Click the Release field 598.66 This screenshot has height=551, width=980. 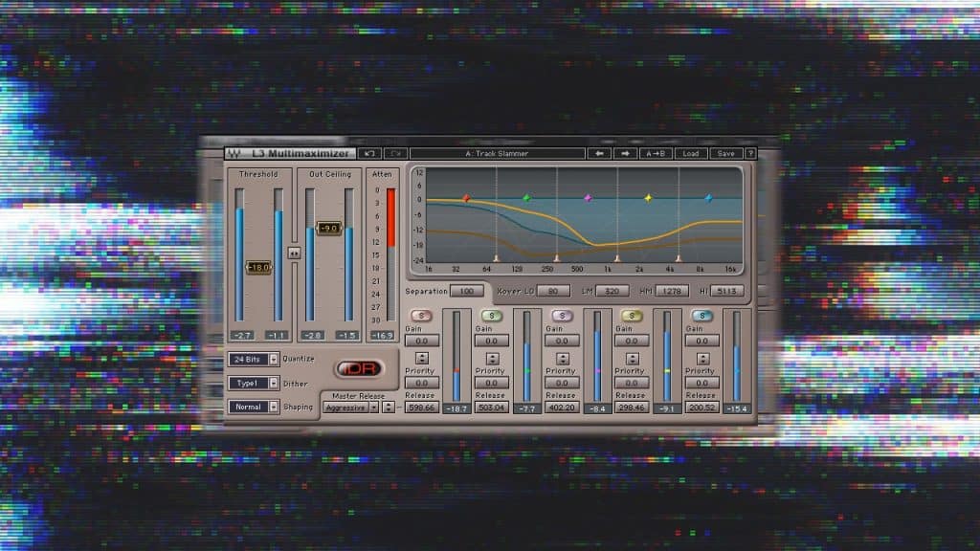422,408
